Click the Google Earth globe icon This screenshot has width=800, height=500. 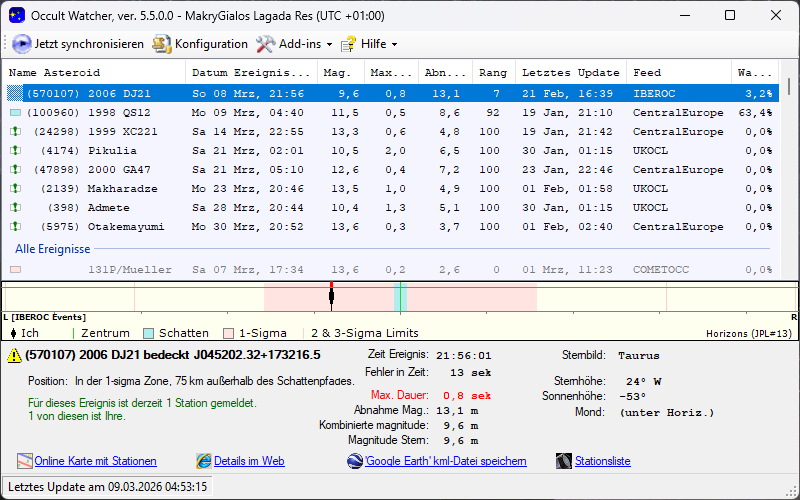click(x=355, y=461)
